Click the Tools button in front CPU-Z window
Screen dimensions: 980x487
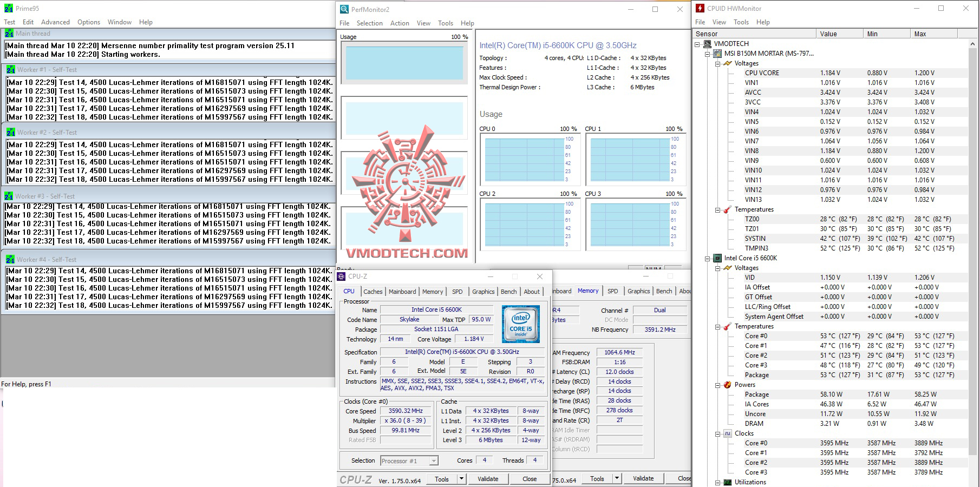(x=442, y=479)
